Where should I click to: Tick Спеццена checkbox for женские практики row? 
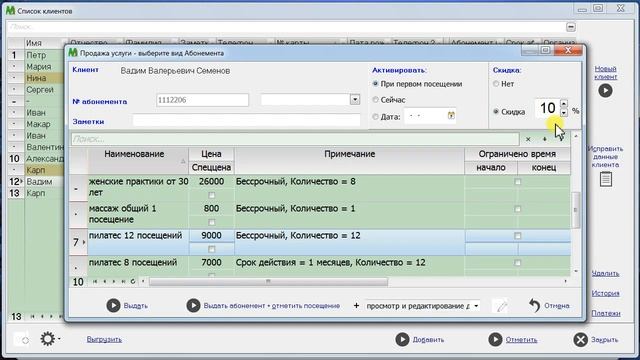click(x=211, y=195)
